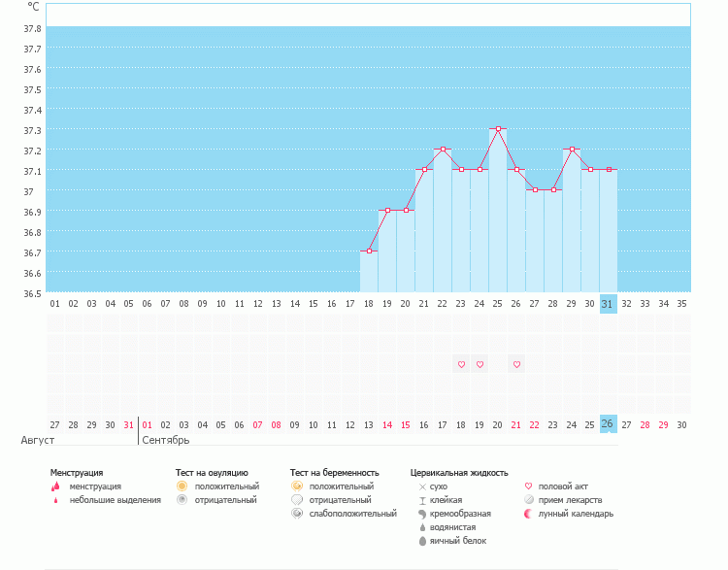
Task: Click the менструация drop icon in legend
Action: point(55,486)
